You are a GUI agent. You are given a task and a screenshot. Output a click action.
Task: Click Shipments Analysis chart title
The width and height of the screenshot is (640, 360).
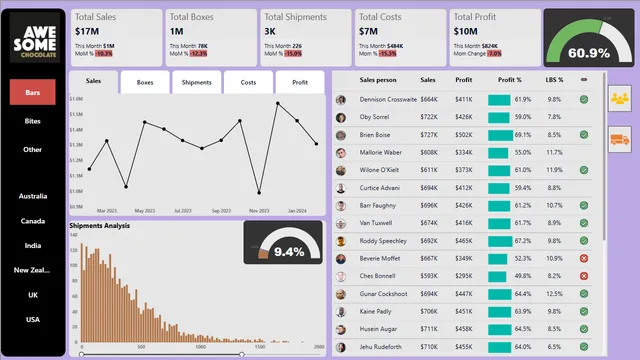pos(100,226)
